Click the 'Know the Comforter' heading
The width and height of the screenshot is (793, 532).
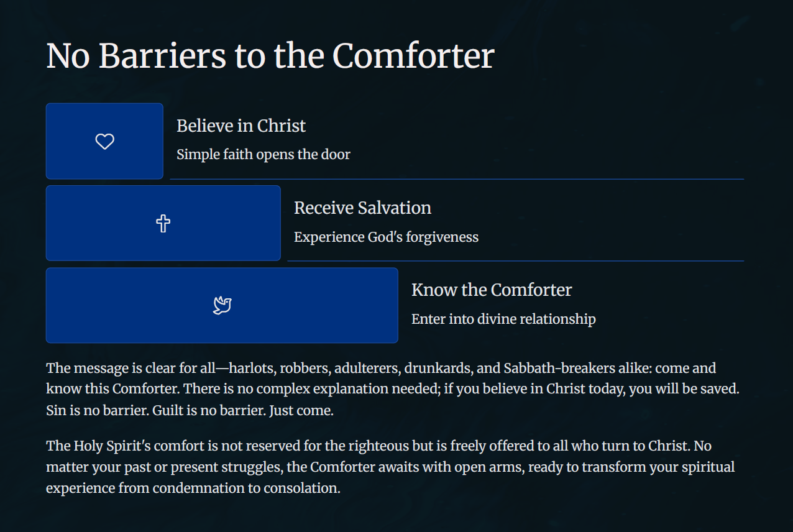(x=492, y=290)
